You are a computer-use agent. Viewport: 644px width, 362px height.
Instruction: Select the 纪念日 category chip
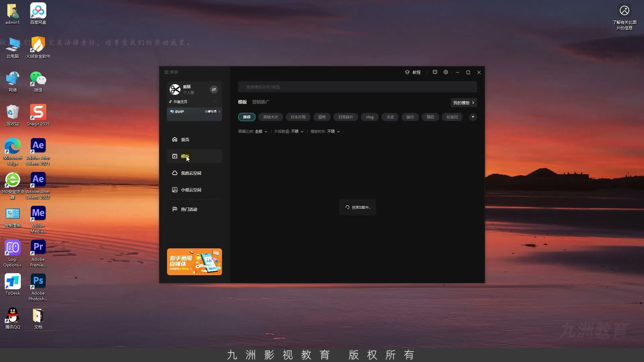452,117
